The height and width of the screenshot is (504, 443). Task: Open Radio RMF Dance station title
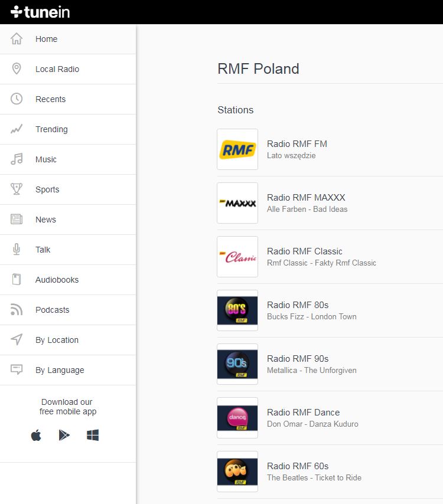coord(304,412)
